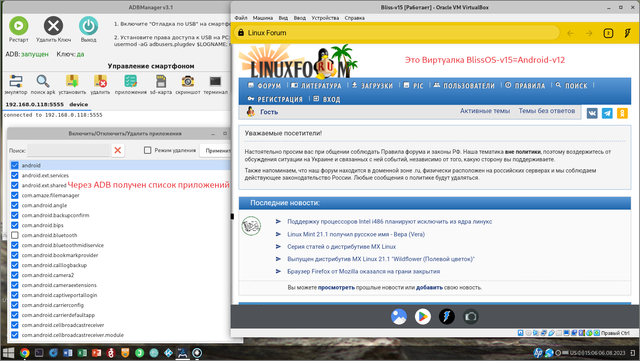
Task: Uncheck android.ext.services checkbox
Action: [x=15, y=175]
